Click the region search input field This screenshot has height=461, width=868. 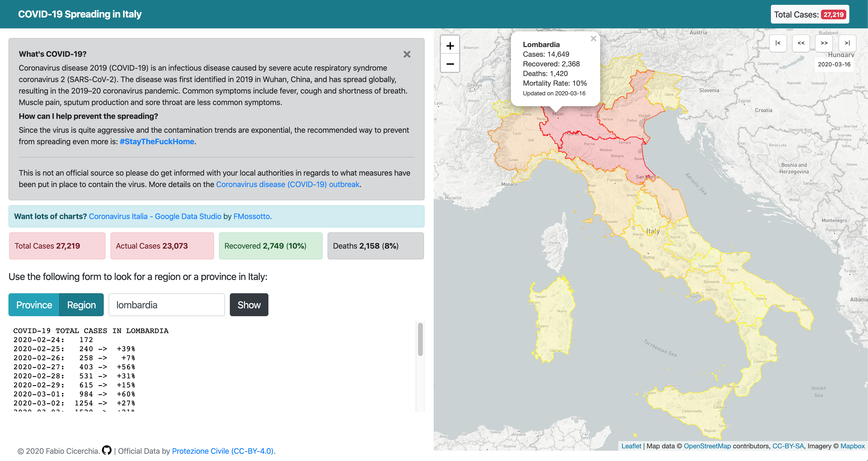[166, 305]
